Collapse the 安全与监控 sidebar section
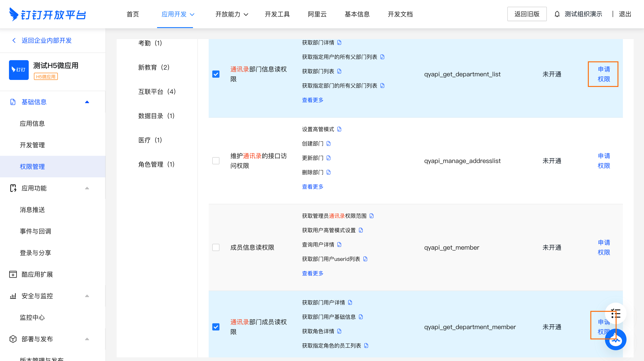The height and width of the screenshot is (361, 644). tap(87, 296)
